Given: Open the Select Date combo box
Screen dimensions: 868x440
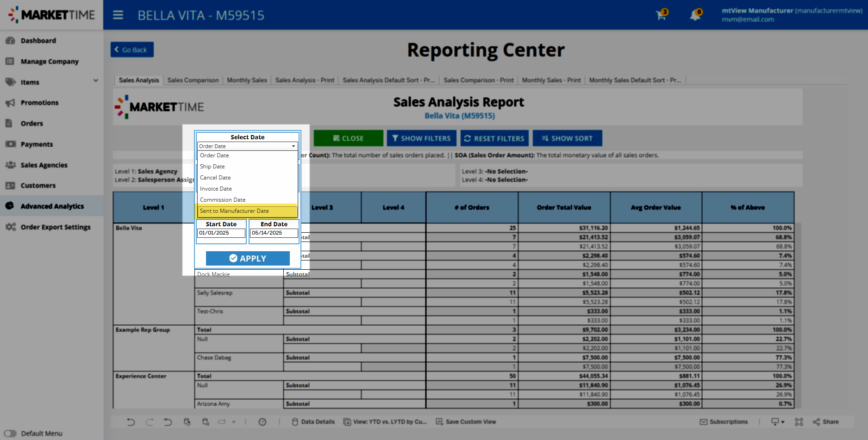Looking at the screenshot, I should coord(247,146).
